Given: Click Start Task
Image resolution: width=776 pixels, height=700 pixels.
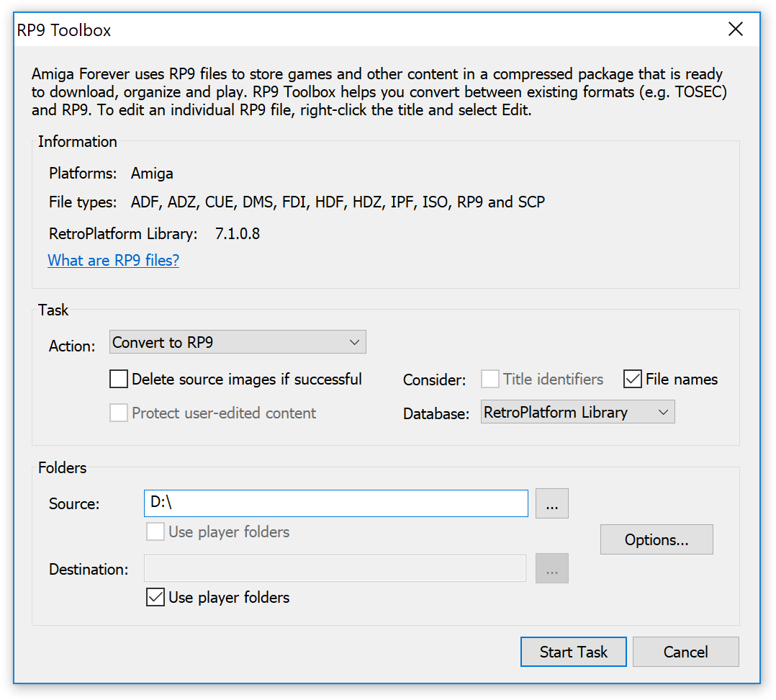Looking at the screenshot, I should click(574, 652).
